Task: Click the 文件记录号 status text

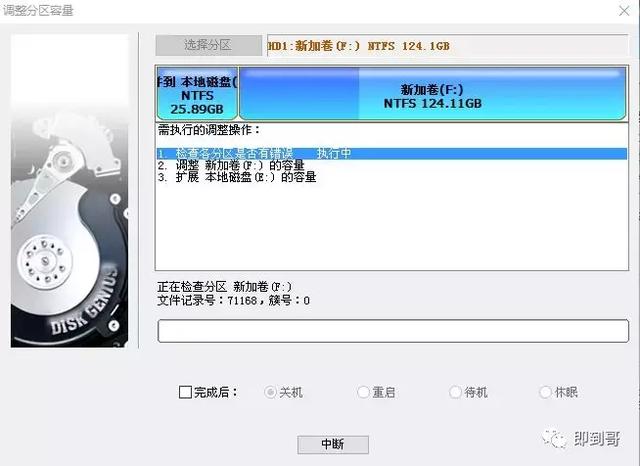Action: point(233,301)
